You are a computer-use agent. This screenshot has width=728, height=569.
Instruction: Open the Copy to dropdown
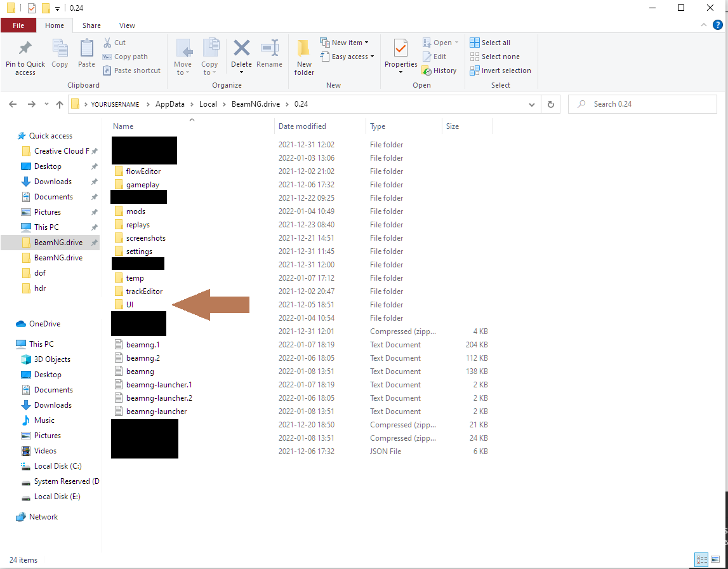pyautogui.click(x=209, y=57)
